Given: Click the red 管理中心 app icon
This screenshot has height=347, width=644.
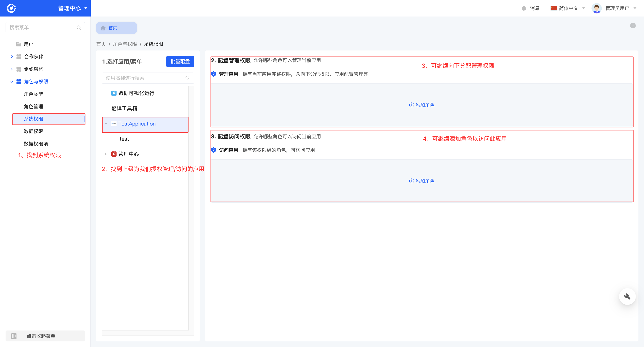Looking at the screenshot, I should coord(114,154).
